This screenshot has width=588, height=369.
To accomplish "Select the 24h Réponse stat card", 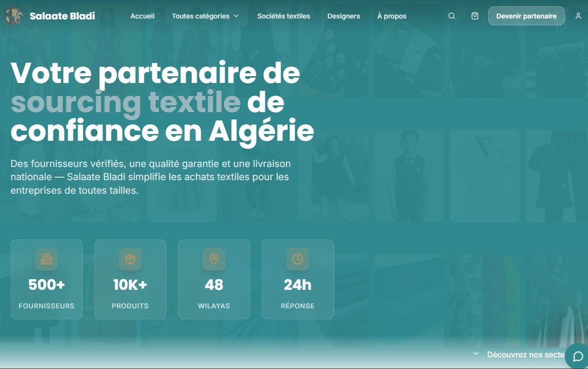I will click(x=298, y=279).
